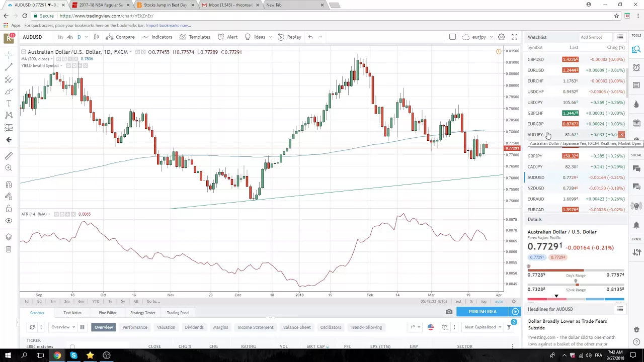644x362 pixels.
Task: Switch to the Strategy Tester tab
Action: 143,313
